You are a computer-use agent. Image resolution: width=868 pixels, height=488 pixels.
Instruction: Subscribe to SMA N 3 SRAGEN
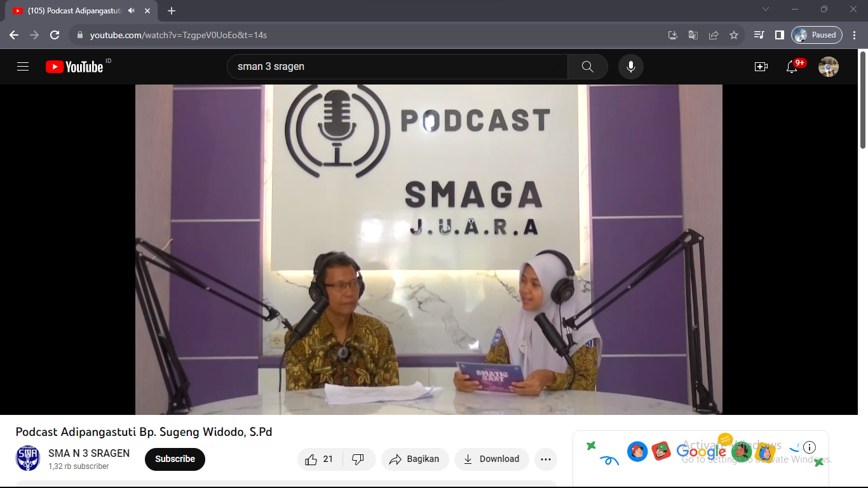click(x=175, y=459)
